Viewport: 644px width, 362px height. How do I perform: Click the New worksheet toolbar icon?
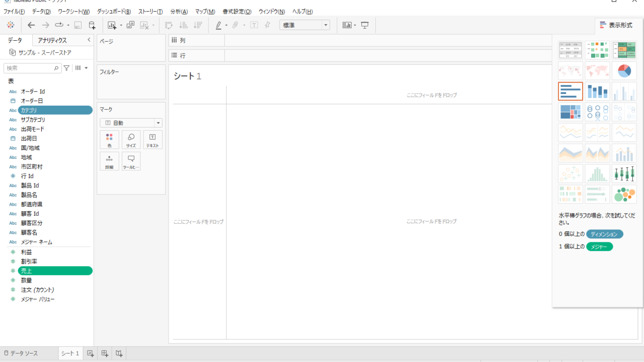112,25
